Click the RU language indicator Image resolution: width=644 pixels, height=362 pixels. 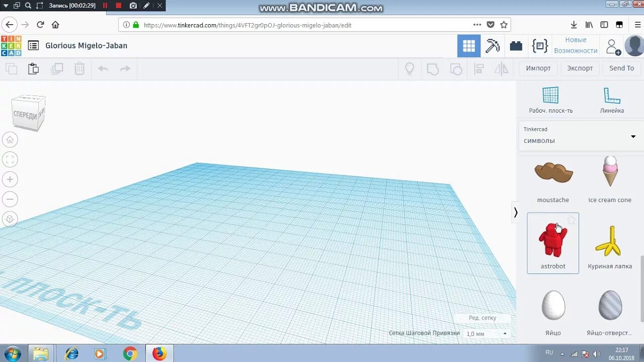coord(549,352)
